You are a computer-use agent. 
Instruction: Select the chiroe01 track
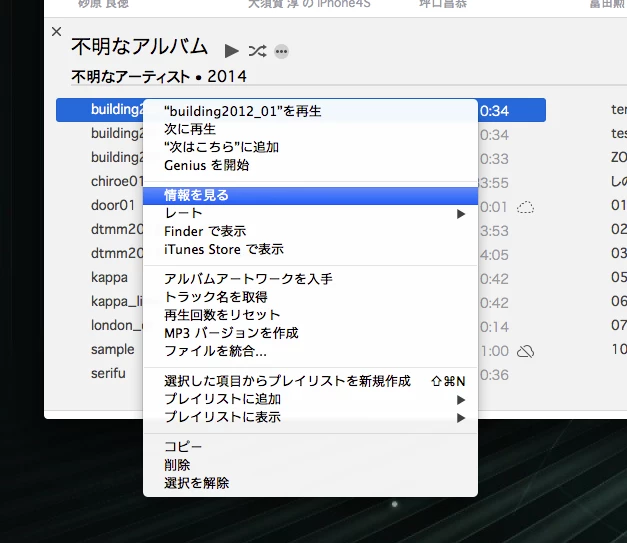[x=117, y=182]
